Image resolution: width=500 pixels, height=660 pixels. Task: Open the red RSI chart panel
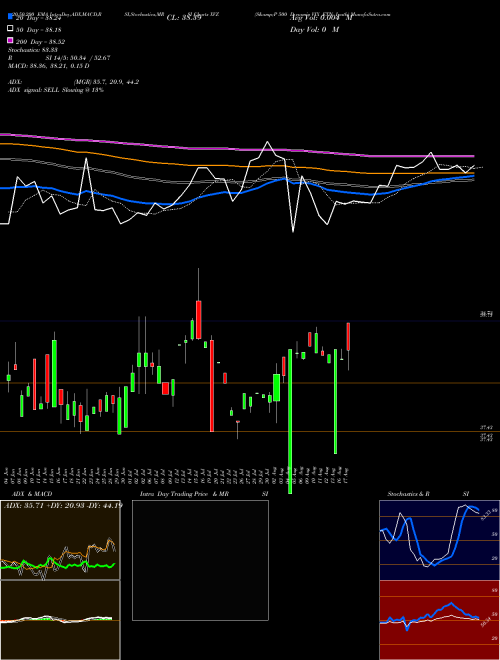(439, 620)
